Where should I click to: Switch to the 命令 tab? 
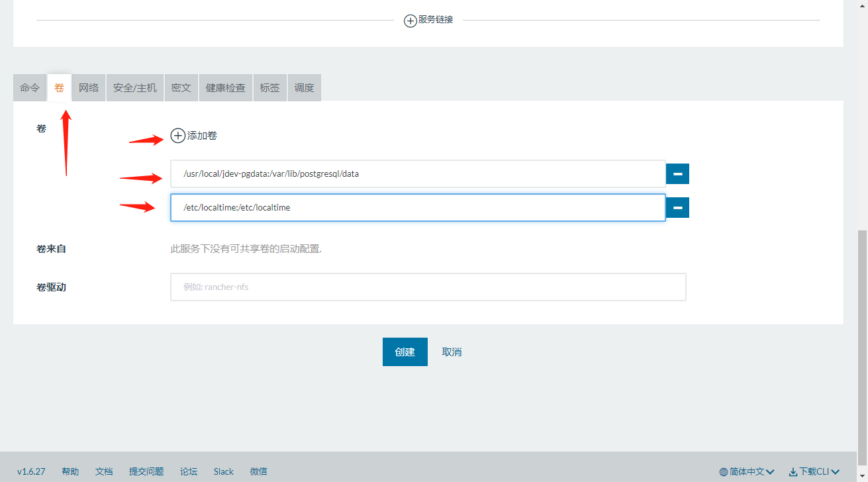point(30,87)
